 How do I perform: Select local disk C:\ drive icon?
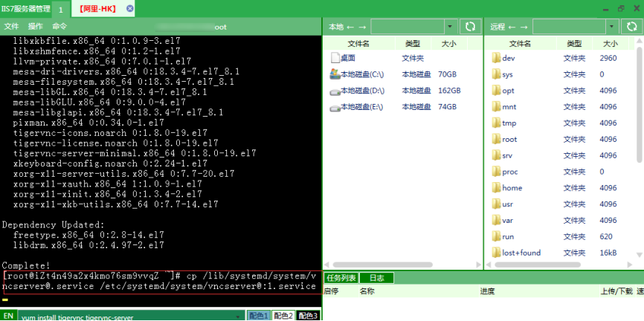coord(335,74)
